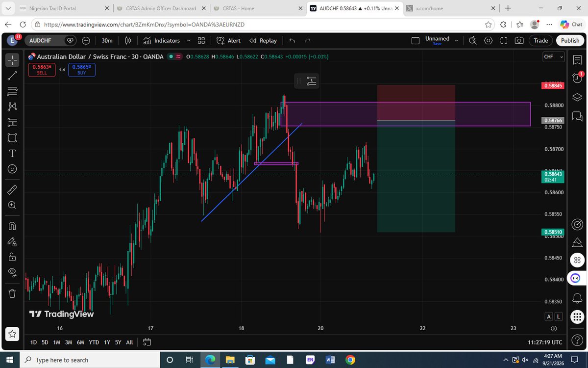Select the crosshair cursor tool
Screen dimensions: 588x368
[12, 60]
